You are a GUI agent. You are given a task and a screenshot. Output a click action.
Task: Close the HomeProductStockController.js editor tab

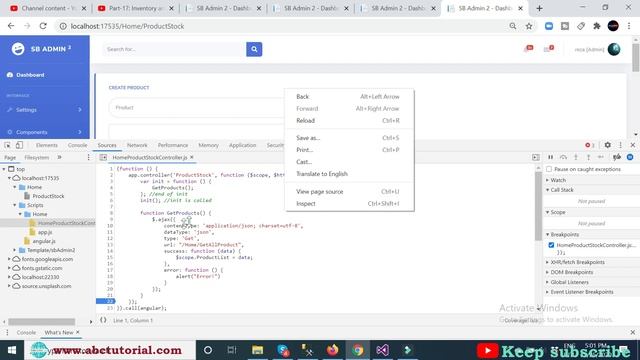[191, 157]
